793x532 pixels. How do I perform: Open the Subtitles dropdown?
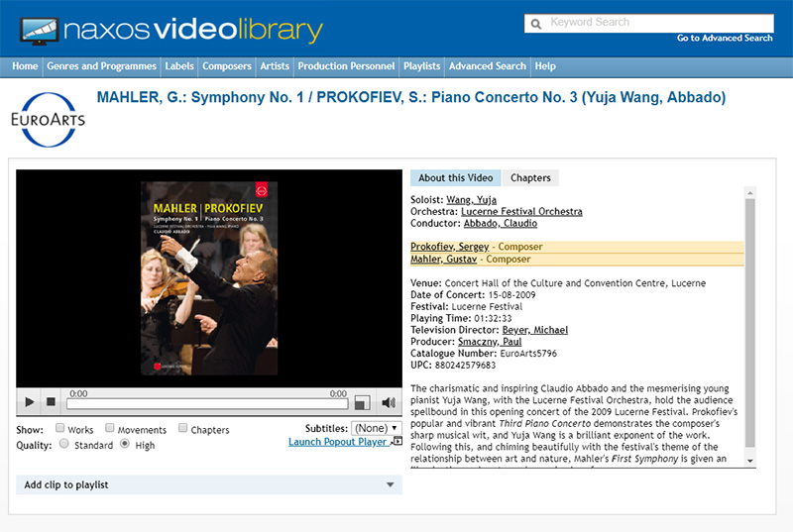coord(377,428)
